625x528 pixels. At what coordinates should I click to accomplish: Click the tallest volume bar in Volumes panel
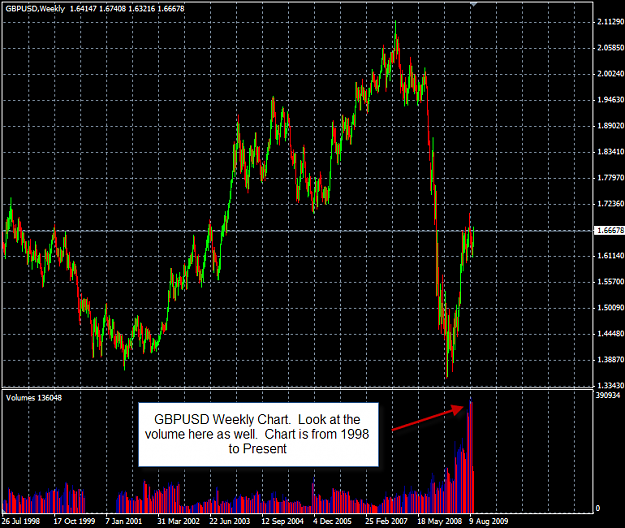click(471, 455)
